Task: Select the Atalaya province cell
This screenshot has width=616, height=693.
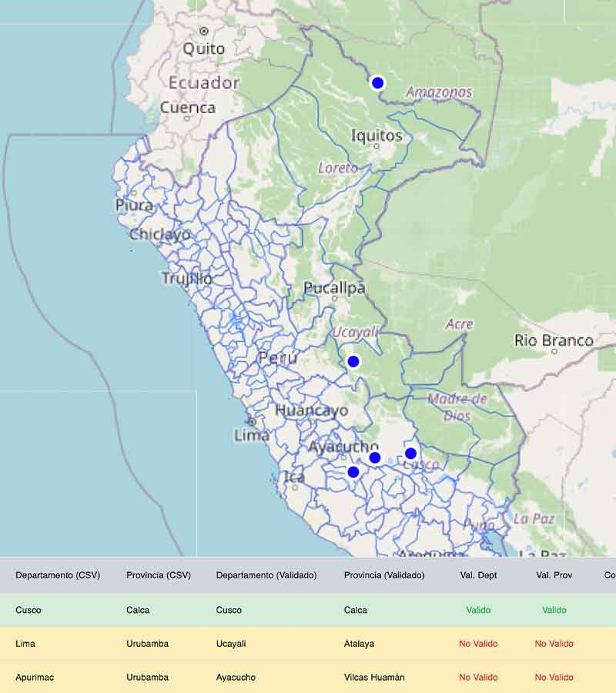Action: [360, 644]
